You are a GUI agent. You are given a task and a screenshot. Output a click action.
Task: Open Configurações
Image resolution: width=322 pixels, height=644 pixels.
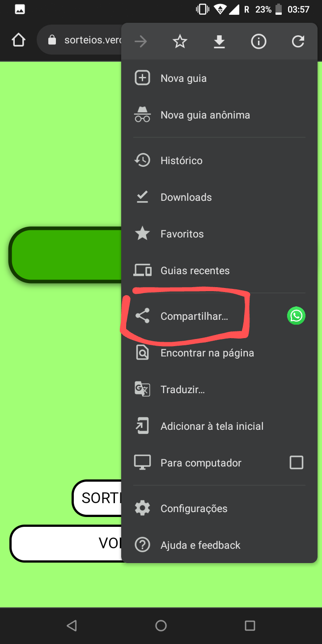[219, 508]
